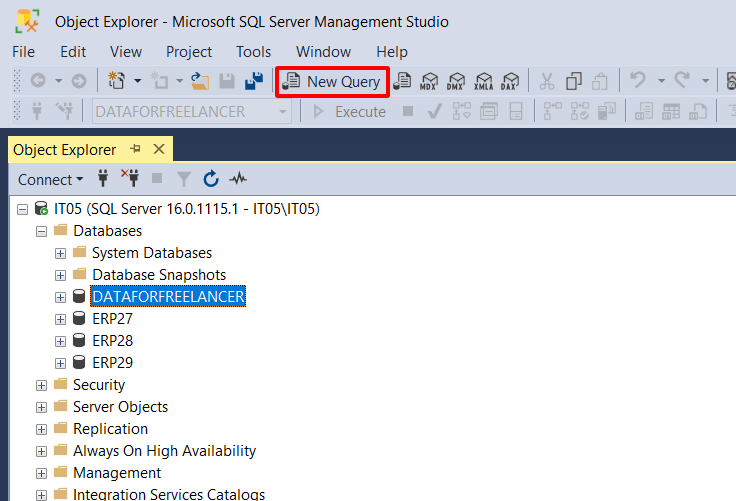The height and width of the screenshot is (501, 736).
Task: Expand the ERP29 database node
Action: pos(60,363)
